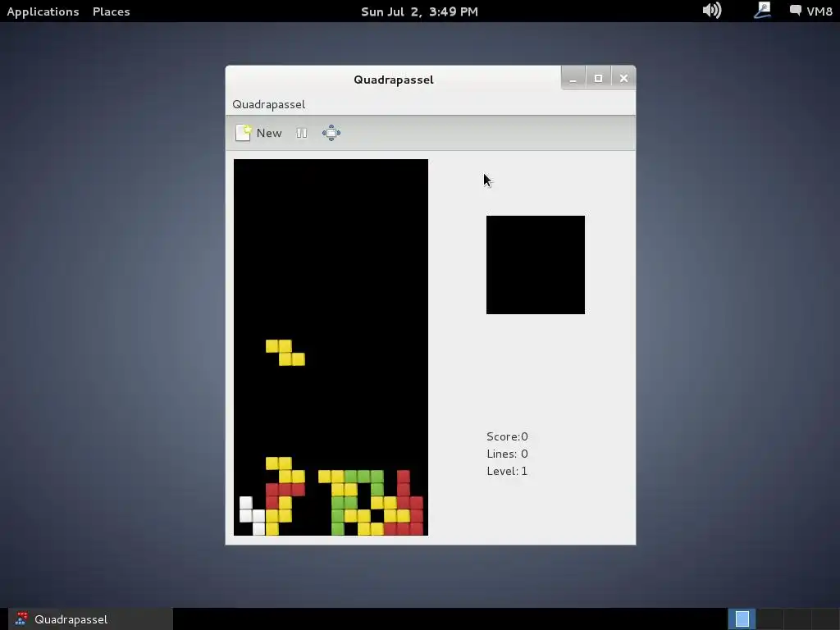Click the Quadrapassel window title bar
Screen dimensions: 840x630
click(x=393, y=80)
